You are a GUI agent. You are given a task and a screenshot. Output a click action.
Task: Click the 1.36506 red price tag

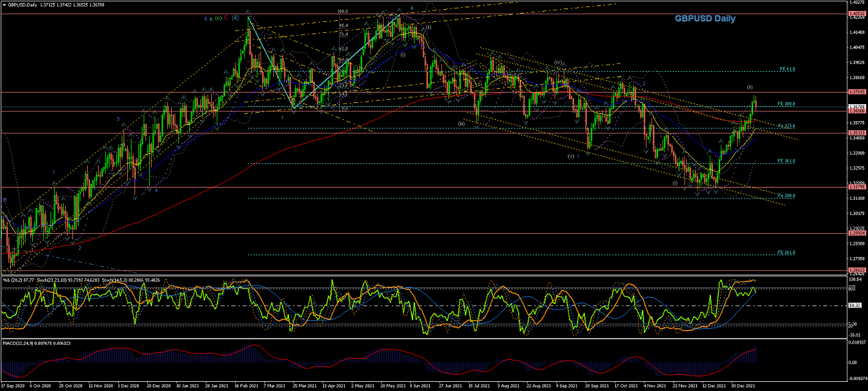(856, 111)
